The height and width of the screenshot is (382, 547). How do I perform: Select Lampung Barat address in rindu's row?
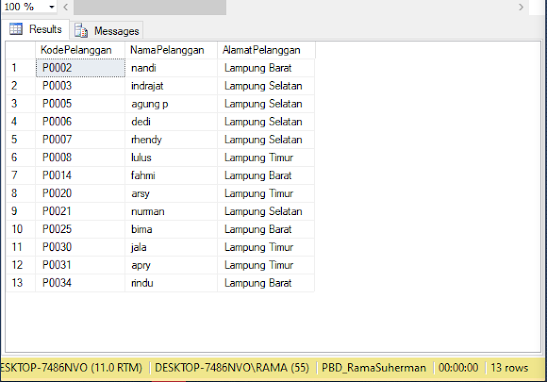266,283
